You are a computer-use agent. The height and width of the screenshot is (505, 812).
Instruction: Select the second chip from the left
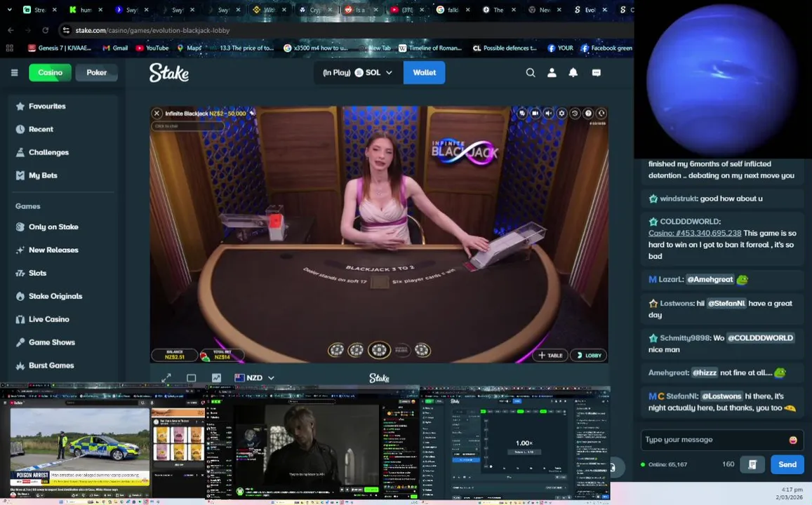click(356, 350)
